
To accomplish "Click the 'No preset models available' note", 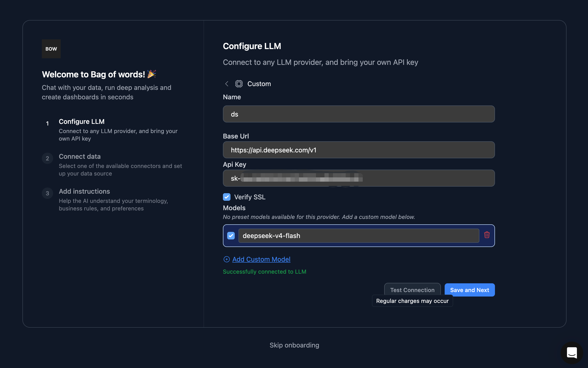I will tap(319, 217).
